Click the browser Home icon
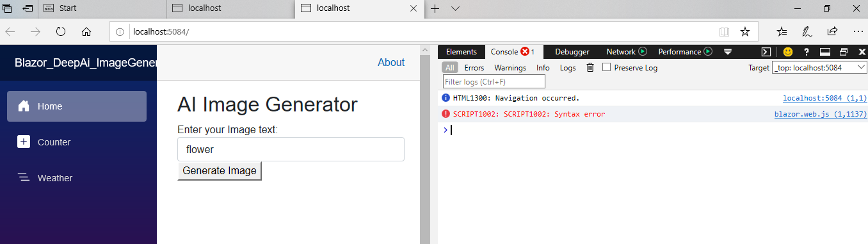 click(86, 31)
